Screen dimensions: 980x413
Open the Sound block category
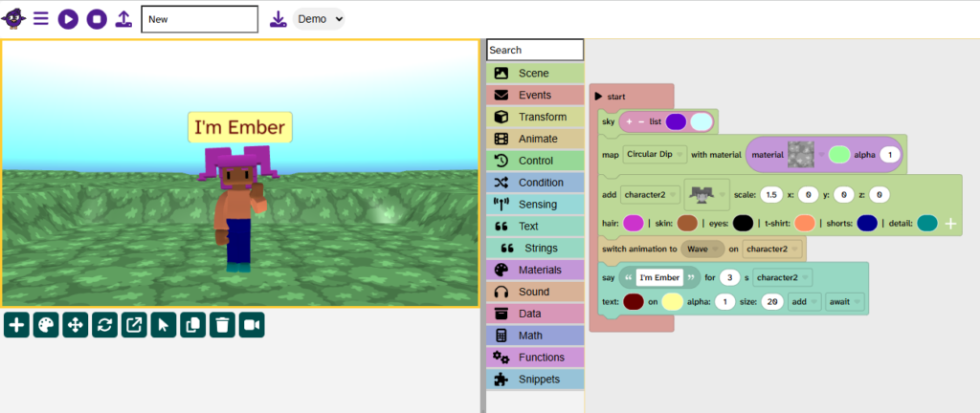pyautogui.click(x=535, y=292)
